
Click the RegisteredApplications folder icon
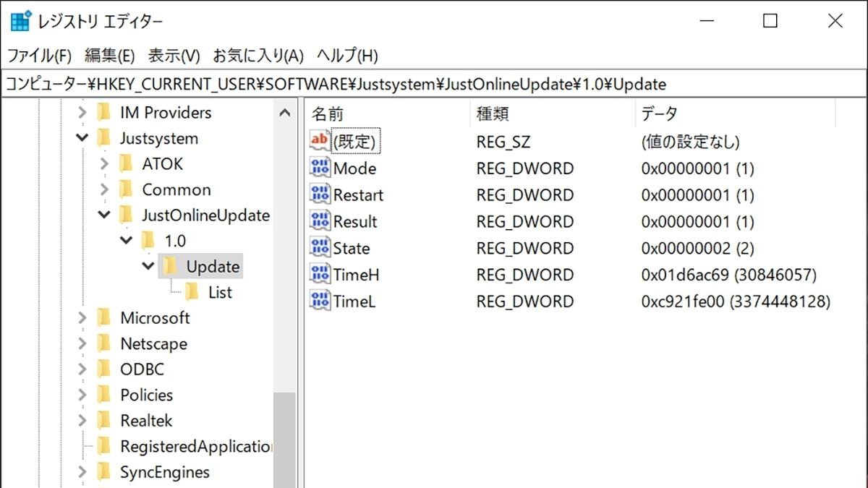(104, 446)
